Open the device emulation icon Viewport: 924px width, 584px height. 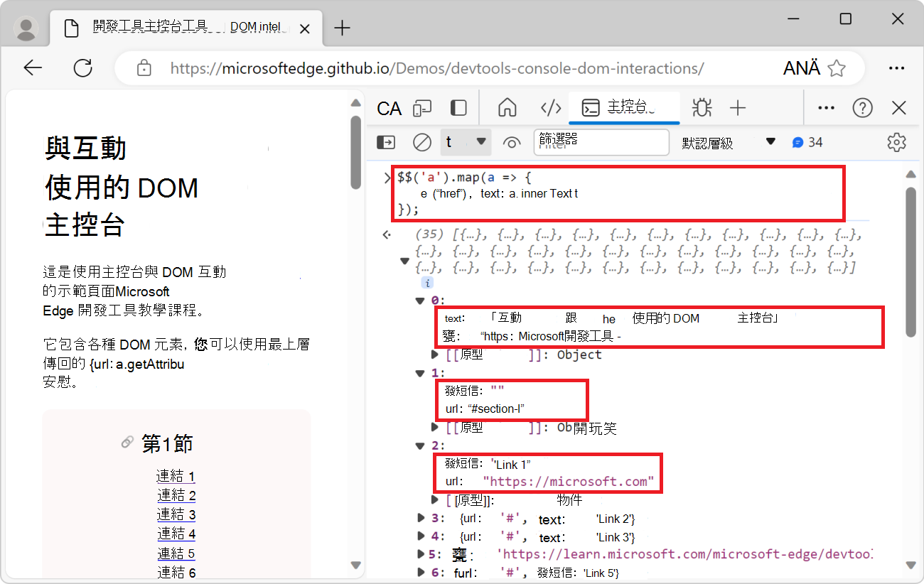[x=422, y=108]
